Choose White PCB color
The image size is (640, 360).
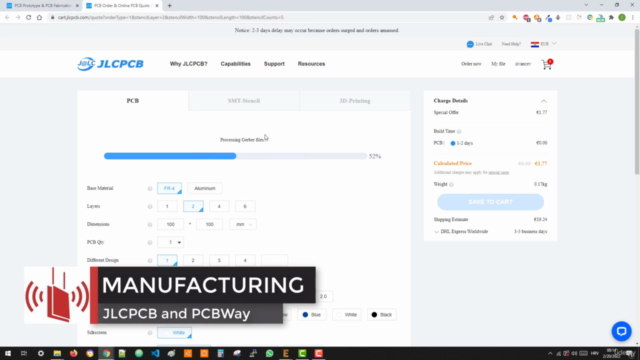347,315
